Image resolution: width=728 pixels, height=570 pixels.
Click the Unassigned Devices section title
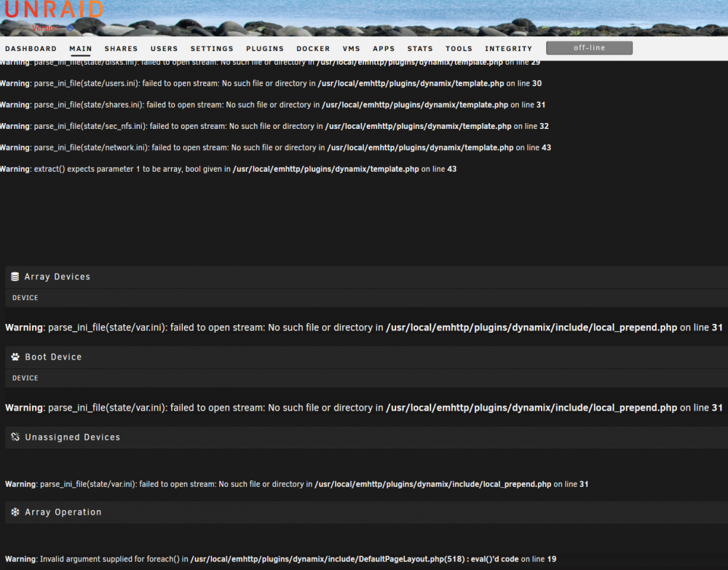pyautogui.click(x=72, y=438)
